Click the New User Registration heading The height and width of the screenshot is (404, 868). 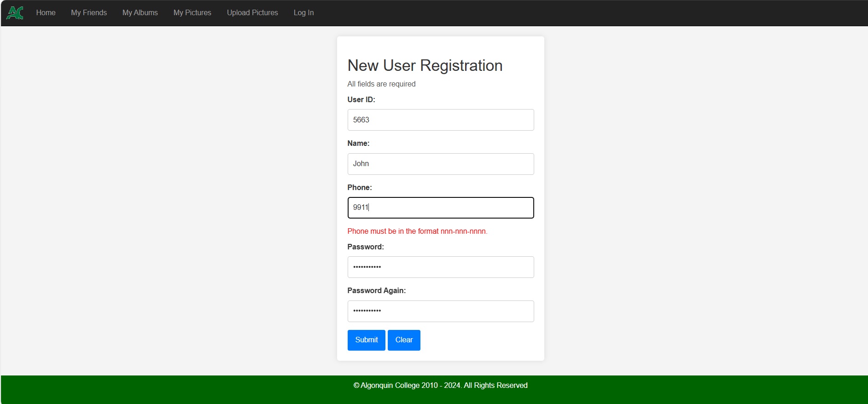[x=425, y=66]
